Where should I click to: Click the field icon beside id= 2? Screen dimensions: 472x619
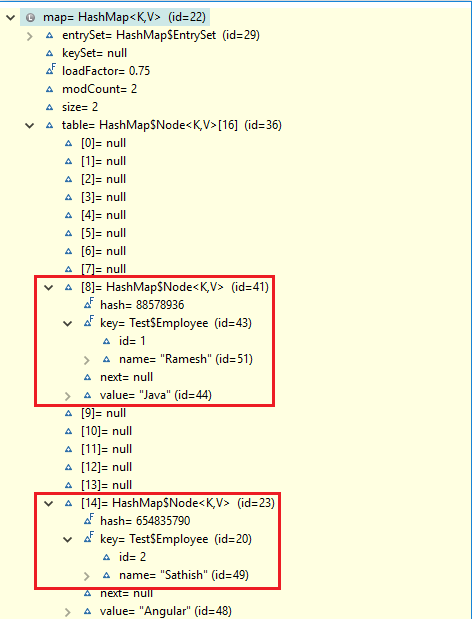107,557
